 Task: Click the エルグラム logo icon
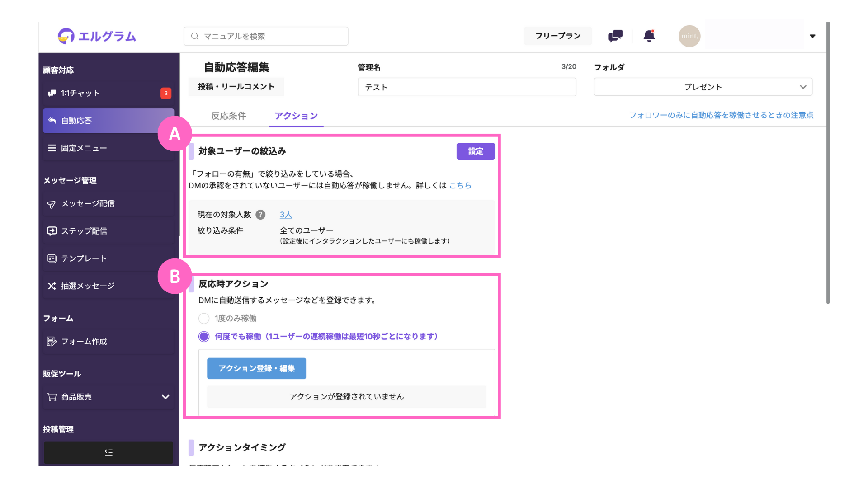click(x=66, y=36)
